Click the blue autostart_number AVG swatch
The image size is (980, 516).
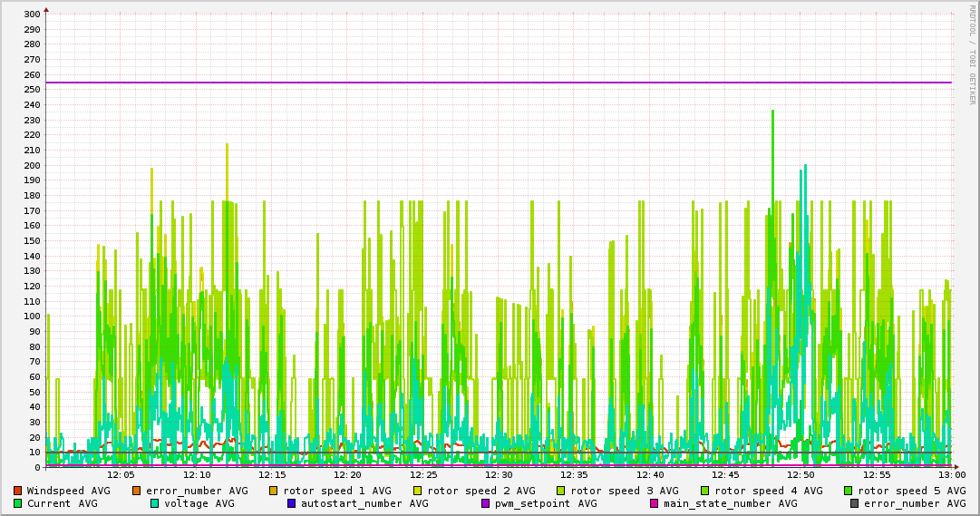click(292, 503)
